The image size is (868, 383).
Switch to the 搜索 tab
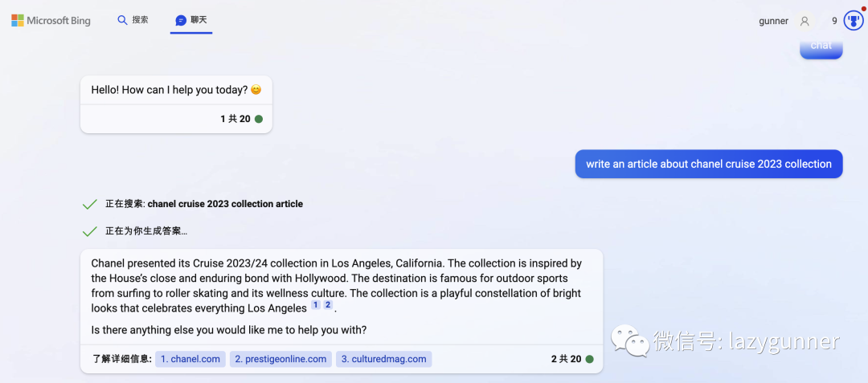[x=140, y=20]
